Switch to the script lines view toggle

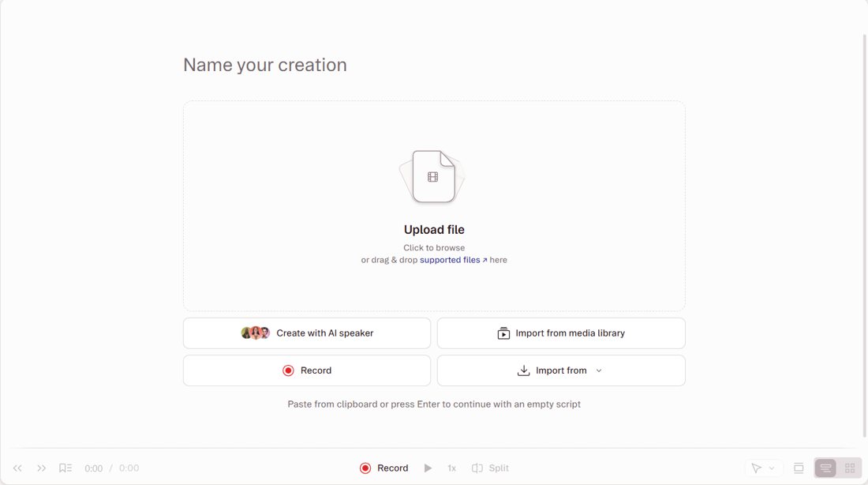(x=825, y=468)
